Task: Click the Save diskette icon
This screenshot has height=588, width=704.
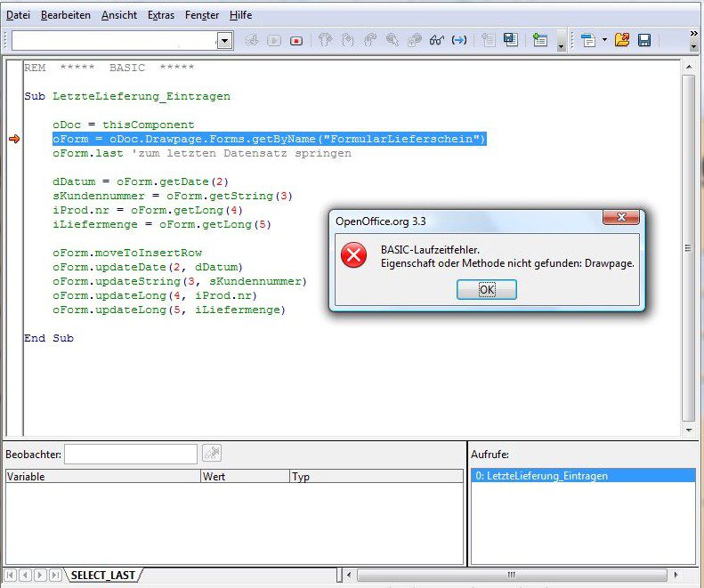Action: pyautogui.click(x=644, y=40)
